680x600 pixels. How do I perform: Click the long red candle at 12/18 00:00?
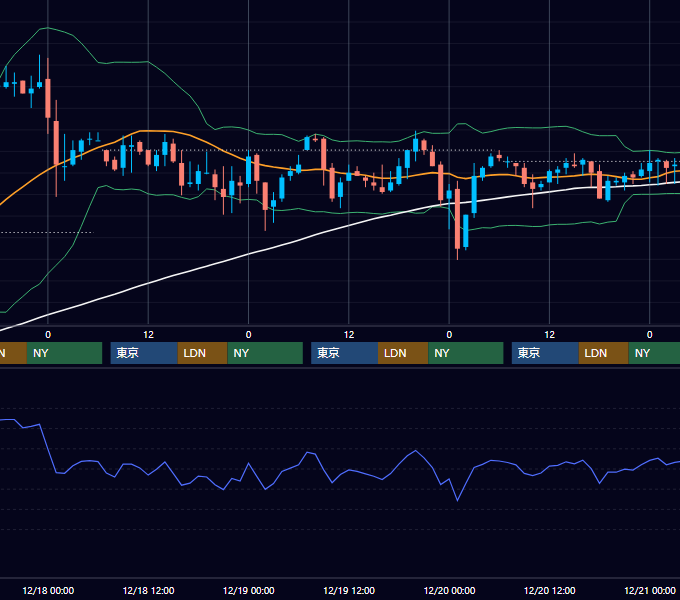[x=48, y=98]
